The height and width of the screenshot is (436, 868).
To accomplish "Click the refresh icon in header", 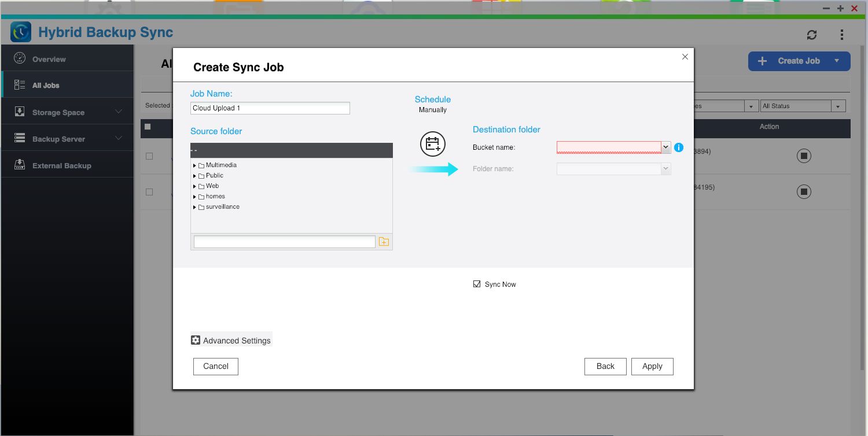I will (x=812, y=35).
